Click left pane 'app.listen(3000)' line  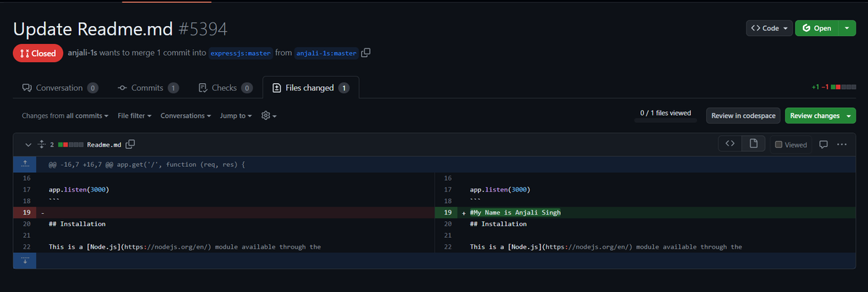(79, 189)
